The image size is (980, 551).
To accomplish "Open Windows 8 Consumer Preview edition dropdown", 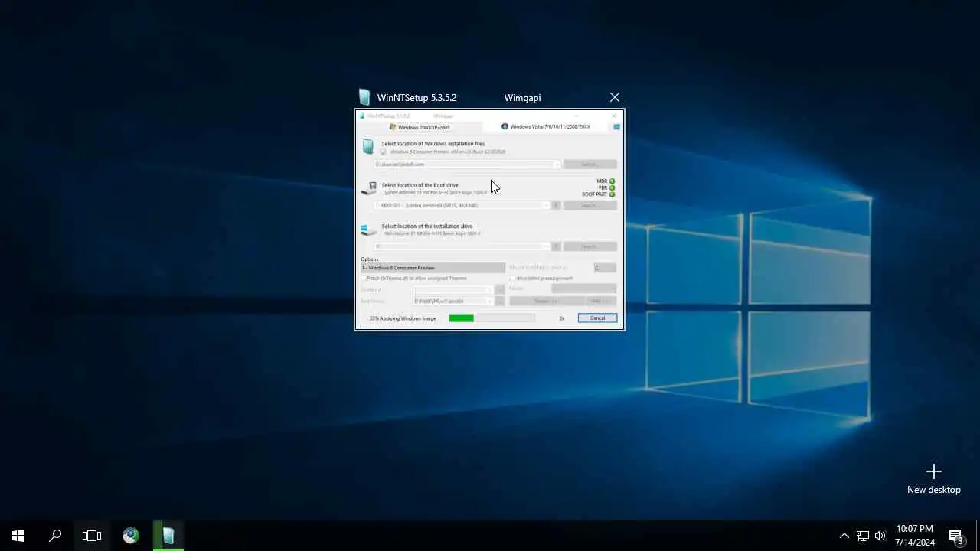I will click(433, 268).
